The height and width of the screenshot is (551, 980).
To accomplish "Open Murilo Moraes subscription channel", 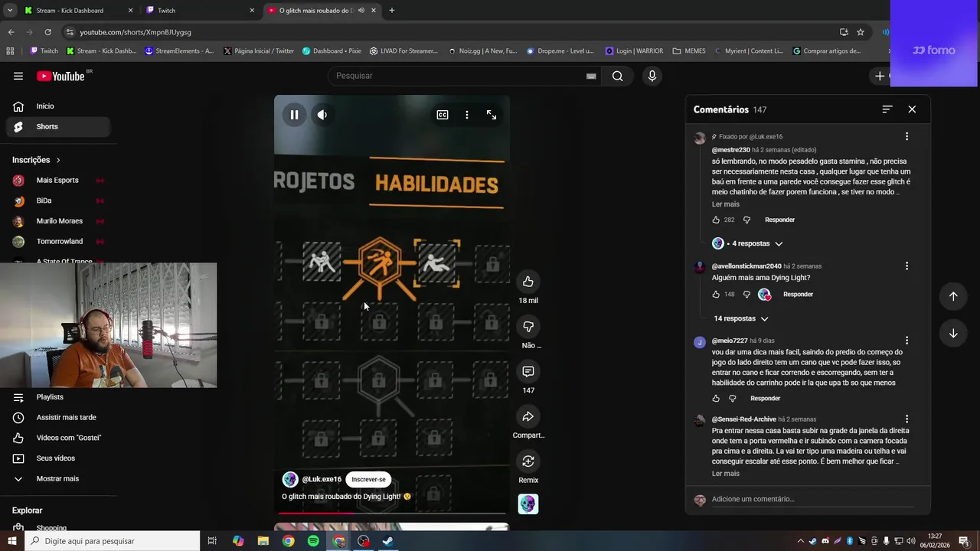I will click(x=58, y=221).
